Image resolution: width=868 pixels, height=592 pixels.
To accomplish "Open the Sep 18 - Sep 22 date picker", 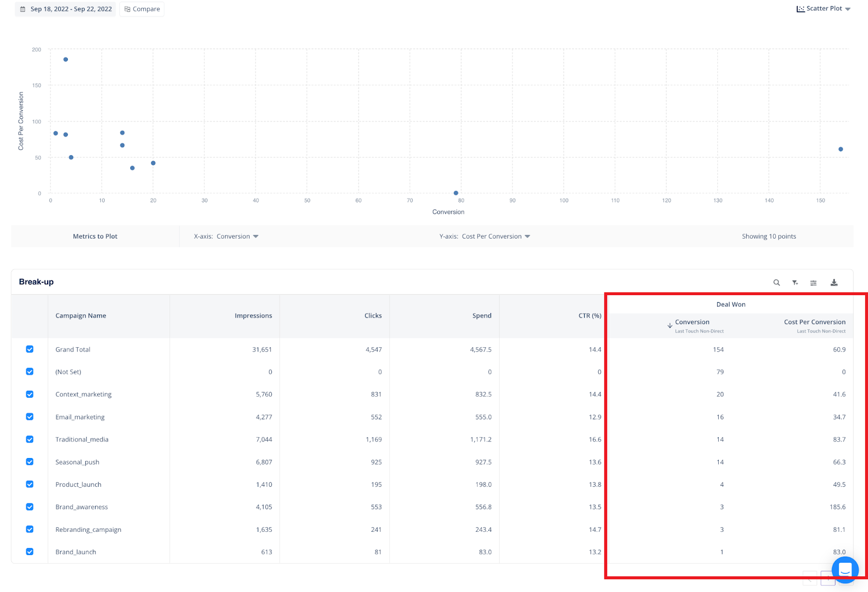I will tap(66, 9).
